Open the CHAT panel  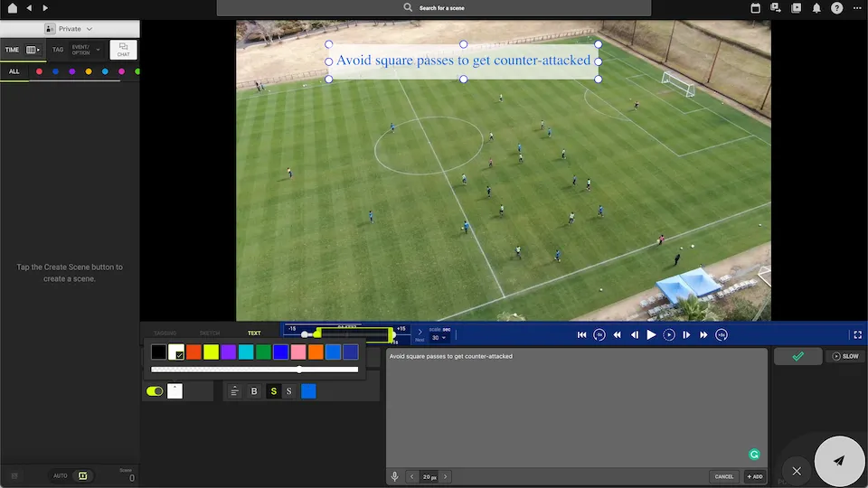pos(124,50)
